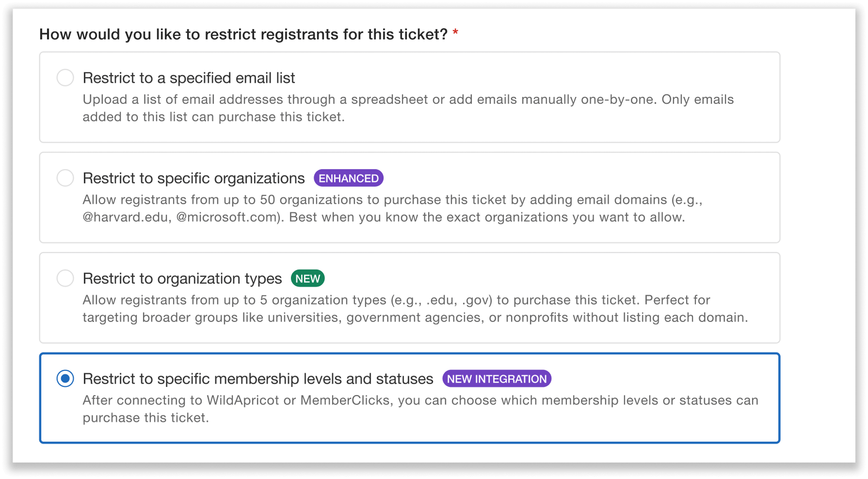Click the red required asterisk indicator
Viewport: 868px width, 479px height.
coord(455,32)
